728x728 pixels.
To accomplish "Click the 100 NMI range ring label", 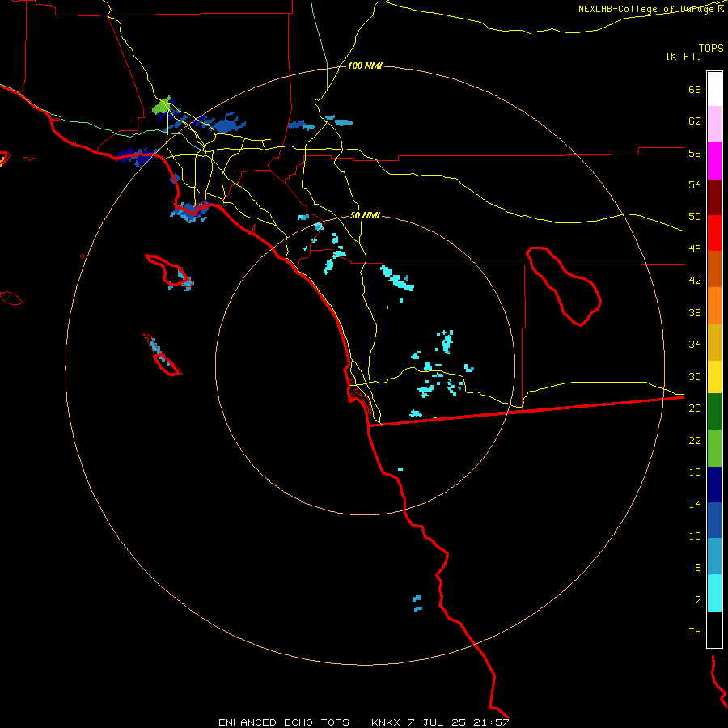I will coord(365,66).
